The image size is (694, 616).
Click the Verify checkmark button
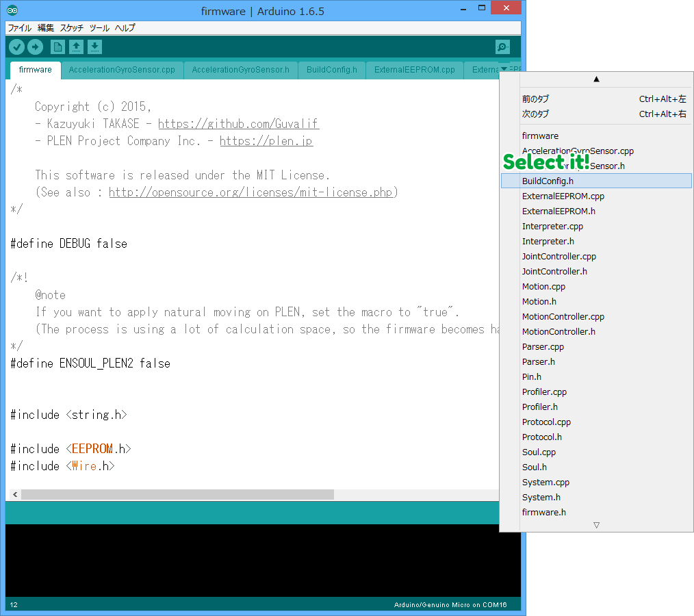[x=17, y=47]
